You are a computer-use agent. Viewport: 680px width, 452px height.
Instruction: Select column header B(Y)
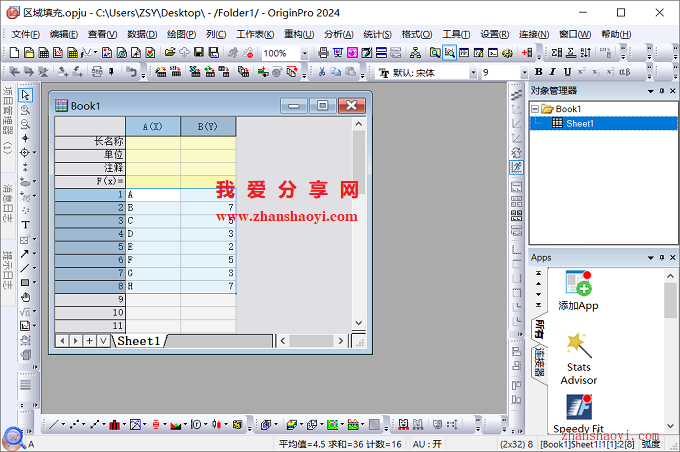pos(208,127)
